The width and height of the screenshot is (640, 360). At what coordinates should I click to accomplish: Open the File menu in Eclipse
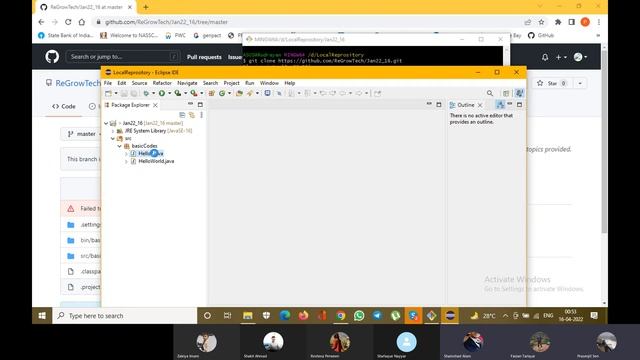tap(108, 83)
